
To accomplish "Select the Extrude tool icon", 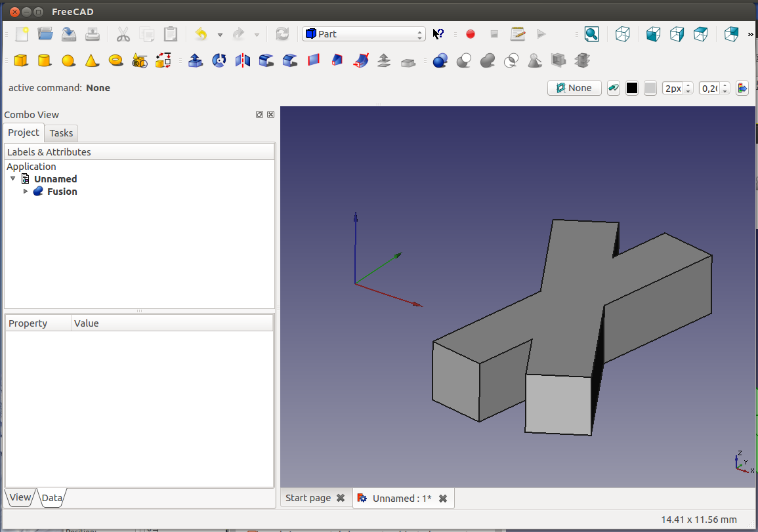I will (195, 61).
